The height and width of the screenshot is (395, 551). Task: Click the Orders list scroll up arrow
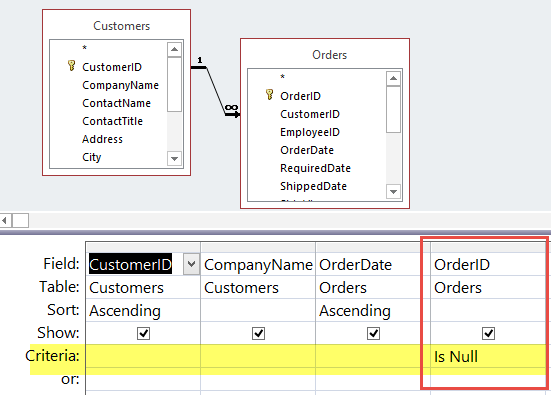coord(393,78)
